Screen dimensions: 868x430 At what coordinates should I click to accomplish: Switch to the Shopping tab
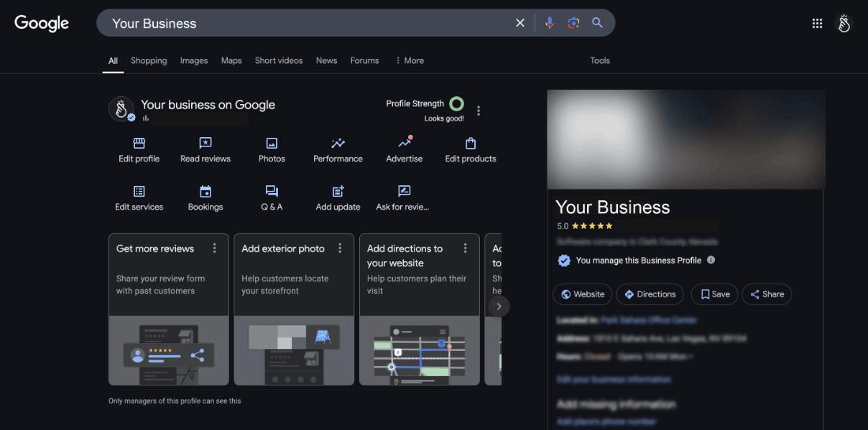(149, 60)
